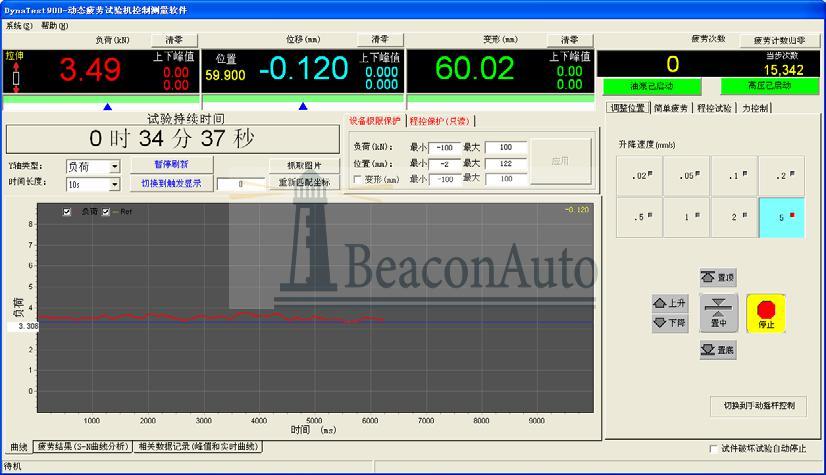Select the 1 mm/s speed option
This screenshot has width=826, height=475.
click(687, 217)
